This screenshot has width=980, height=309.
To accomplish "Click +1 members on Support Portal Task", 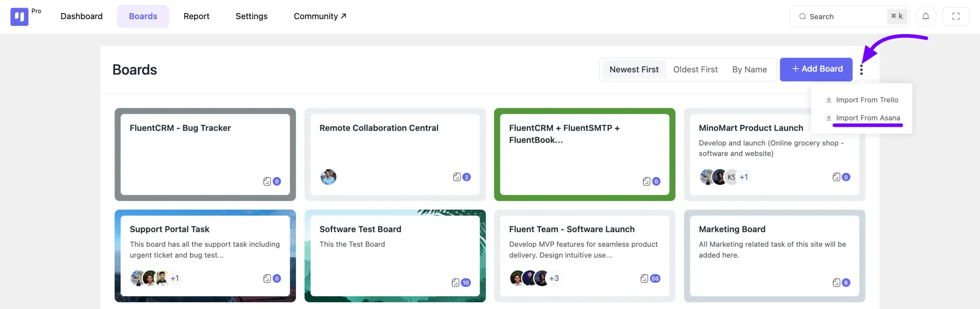I will [175, 278].
